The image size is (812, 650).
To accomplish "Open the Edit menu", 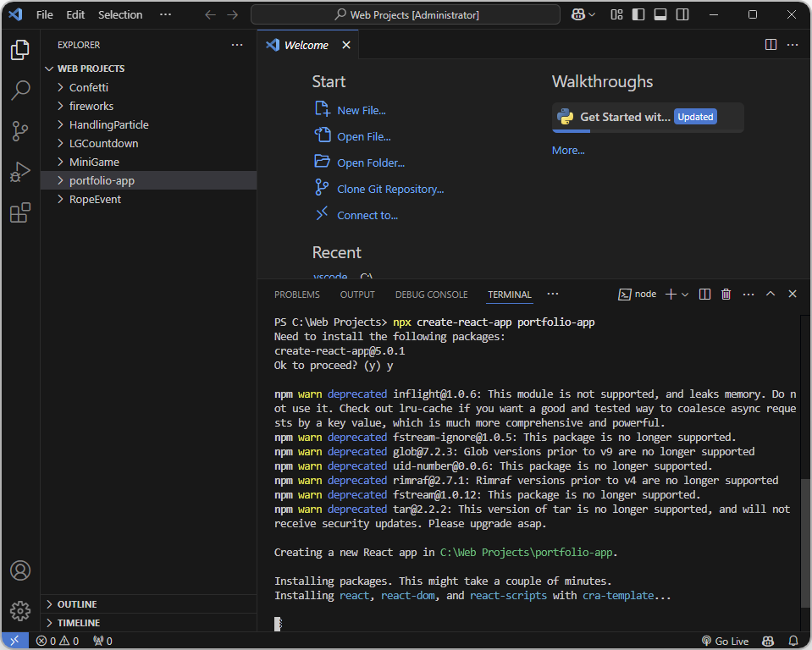I will [75, 14].
